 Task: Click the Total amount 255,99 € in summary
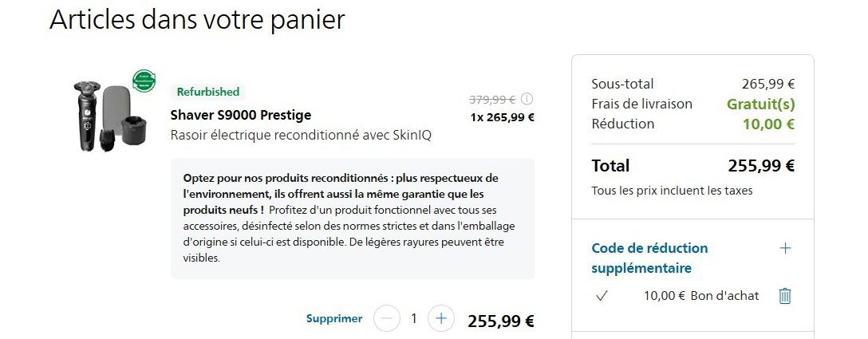coord(760,166)
